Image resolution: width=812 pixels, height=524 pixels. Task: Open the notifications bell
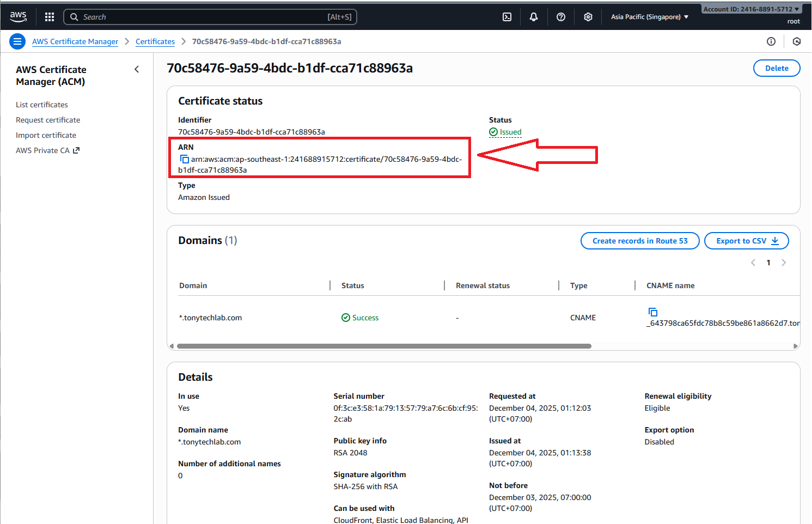tap(534, 17)
